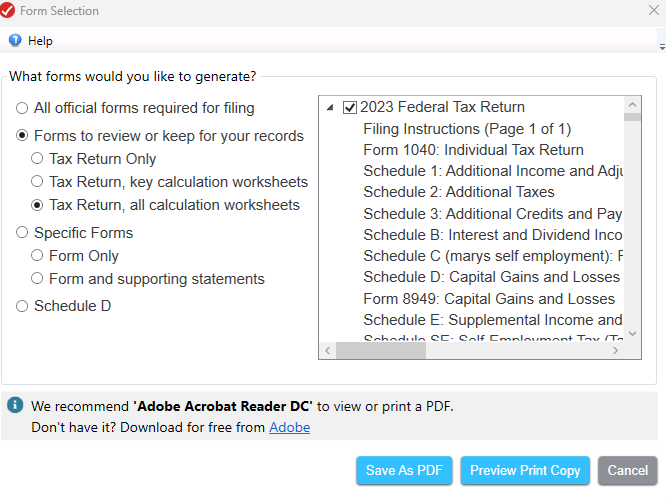Open the Help menu item
Viewport: 666px width, 498px height.
pos(40,41)
